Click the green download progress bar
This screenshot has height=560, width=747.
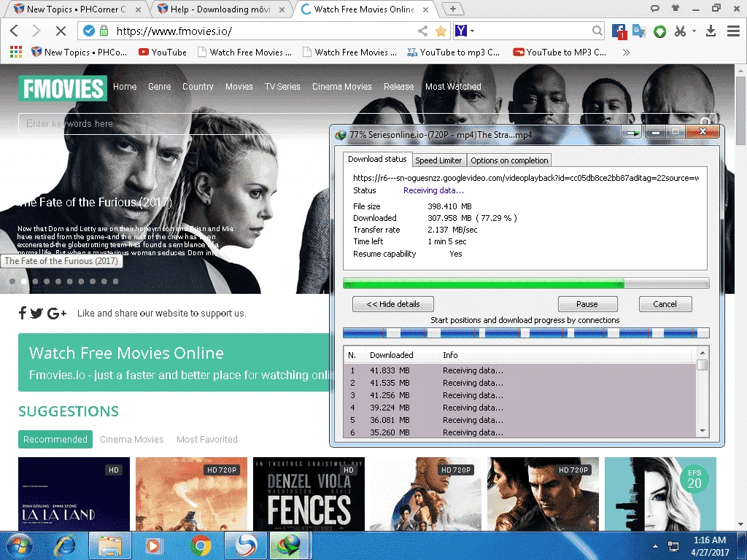click(x=526, y=284)
